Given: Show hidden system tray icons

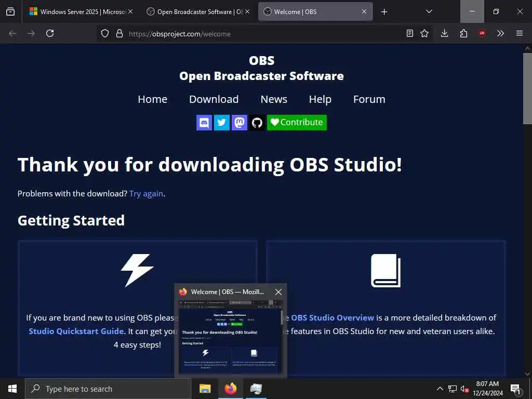Looking at the screenshot, I should [x=440, y=389].
